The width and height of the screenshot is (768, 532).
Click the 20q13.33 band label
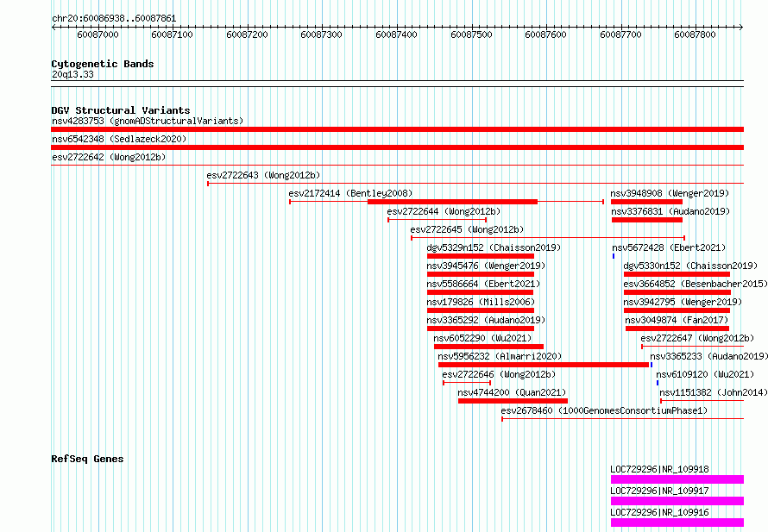coord(72,74)
